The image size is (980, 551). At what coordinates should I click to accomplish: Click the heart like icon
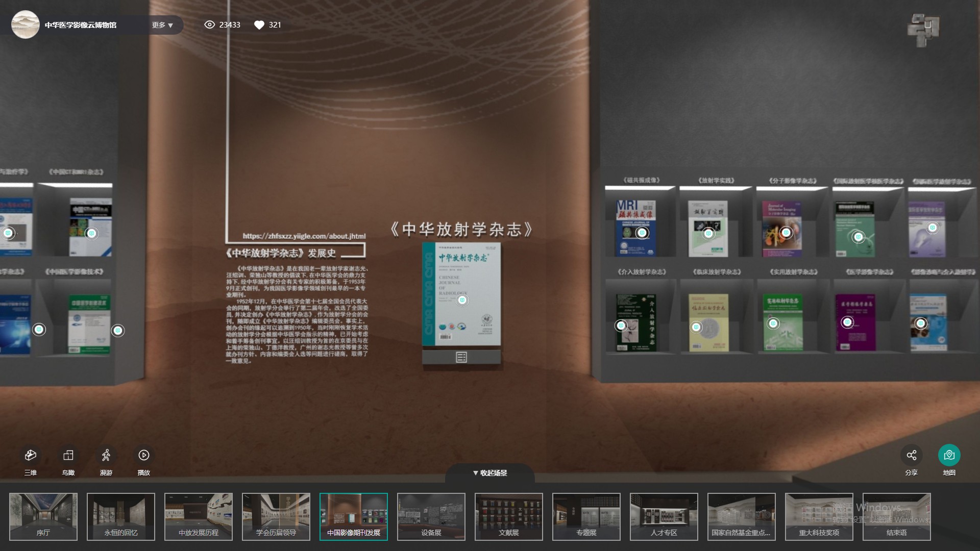point(259,25)
